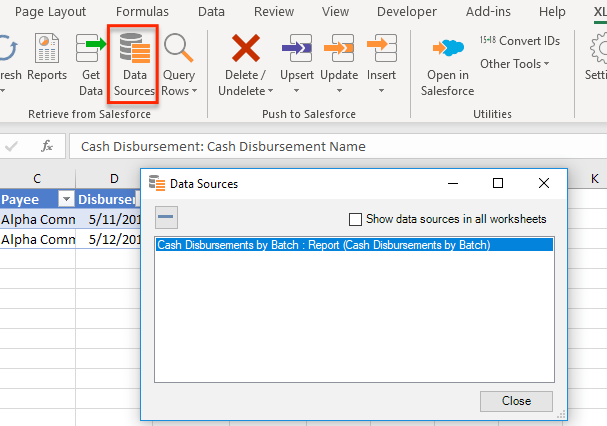The height and width of the screenshot is (426, 607).
Task: Expand the Delete / Undelete dropdown arrow
Action: pos(271,91)
